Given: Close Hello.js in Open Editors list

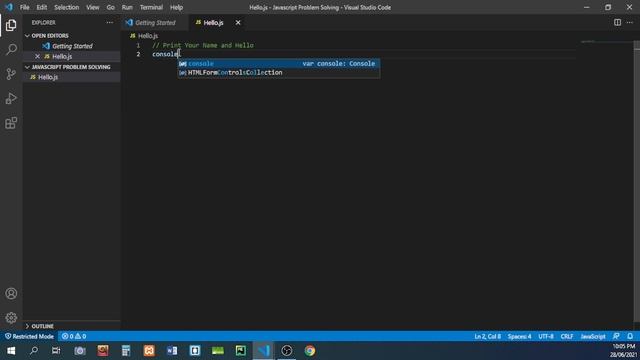Looking at the screenshot, I should pos(38,56).
